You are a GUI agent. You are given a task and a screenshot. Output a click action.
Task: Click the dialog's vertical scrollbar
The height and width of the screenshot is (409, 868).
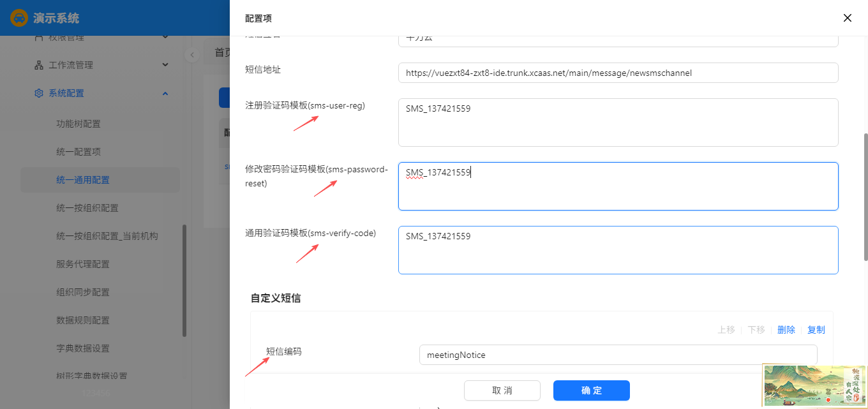pyautogui.click(x=865, y=197)
